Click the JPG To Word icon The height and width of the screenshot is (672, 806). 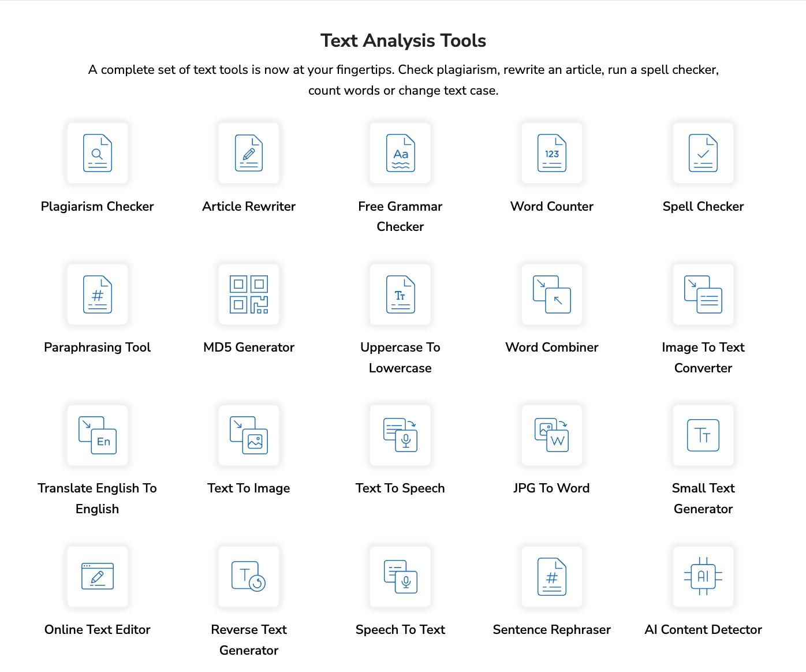tap(551, 435)
